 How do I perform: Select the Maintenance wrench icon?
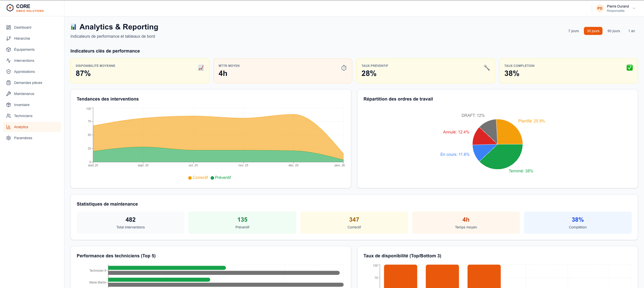click(9, 94)
